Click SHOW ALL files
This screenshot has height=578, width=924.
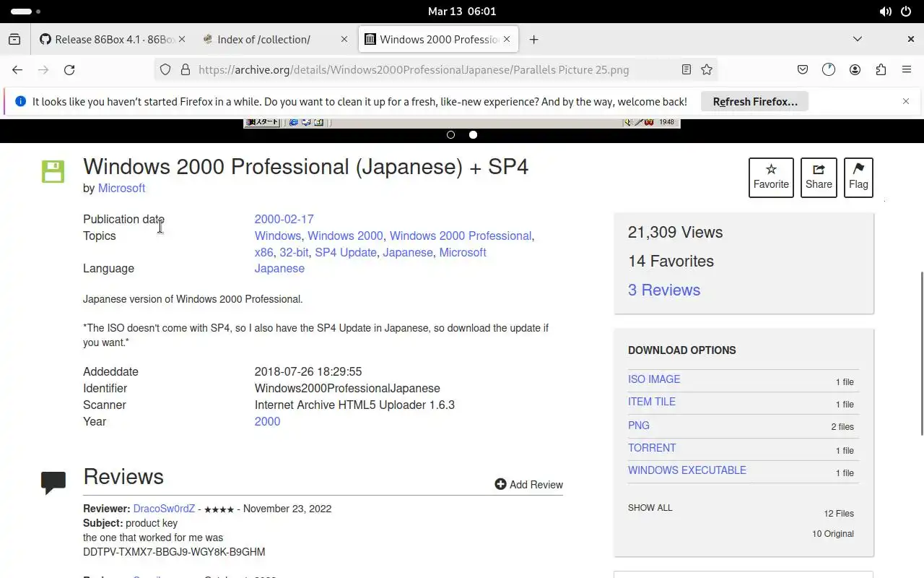click(x=650, y=508)
